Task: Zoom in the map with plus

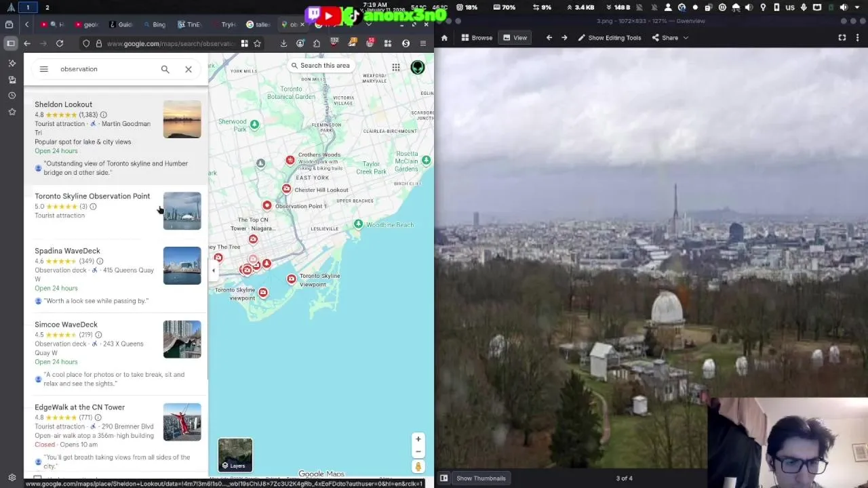Action: click(x=418, y=439)
